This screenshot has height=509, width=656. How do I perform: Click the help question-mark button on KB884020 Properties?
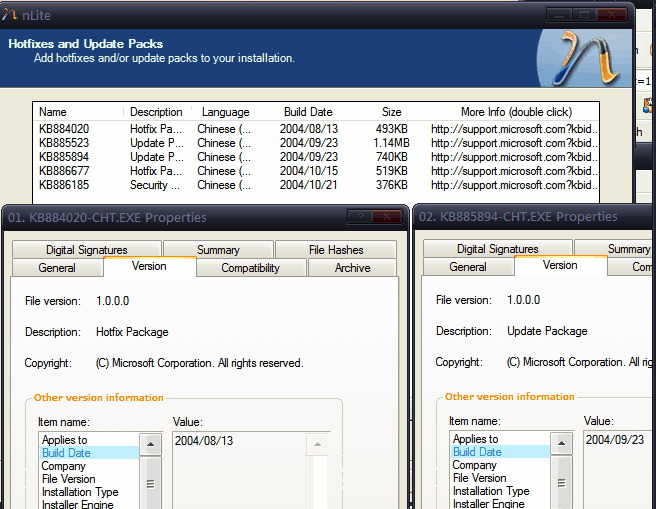(x=360, y=217)
